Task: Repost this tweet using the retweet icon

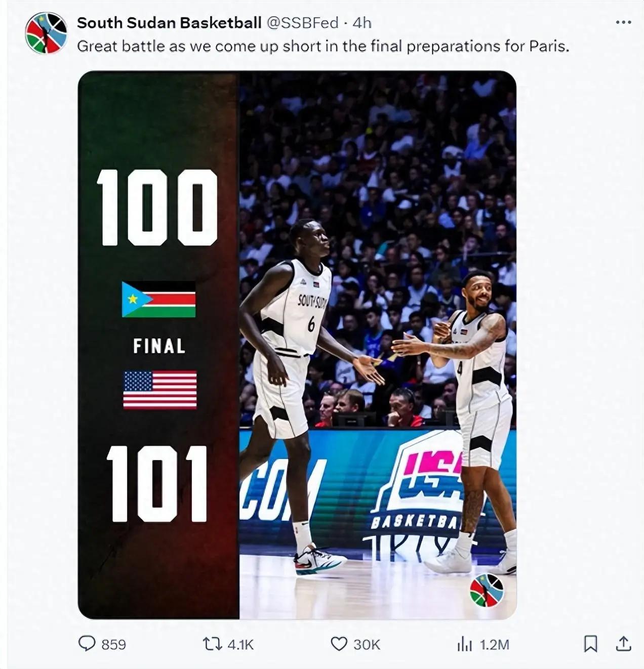Action: 212,644
